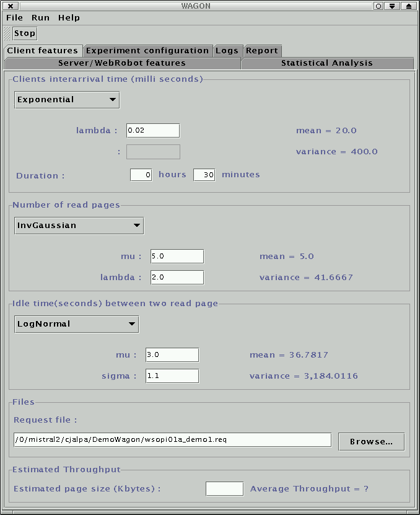This screenshot has height=515, width=420.
Task: Expand the InvGaussian distribution dropdown
Action: (x=79, y=226)
